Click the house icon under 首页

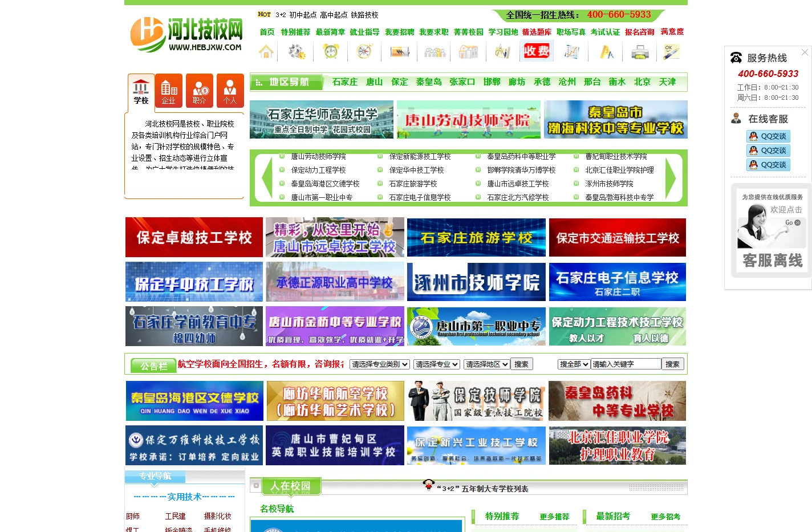[x=266, y=52]
